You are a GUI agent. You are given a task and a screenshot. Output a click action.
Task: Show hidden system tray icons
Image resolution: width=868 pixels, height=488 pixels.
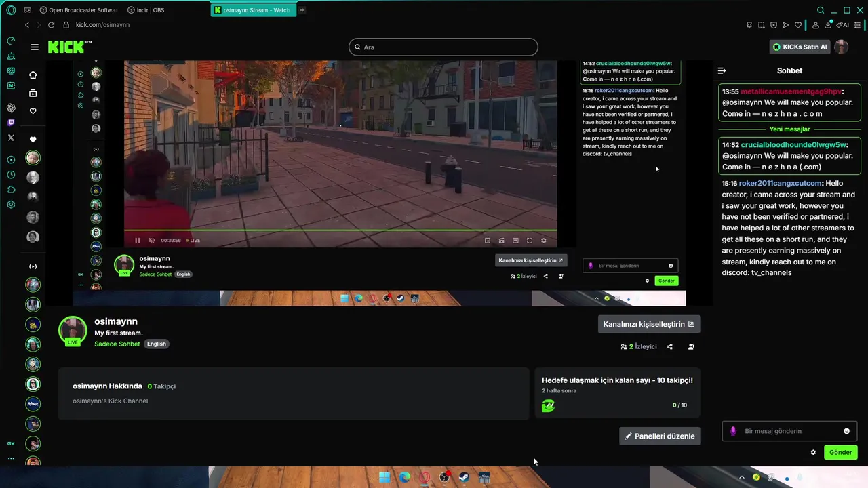coord(741,477)
